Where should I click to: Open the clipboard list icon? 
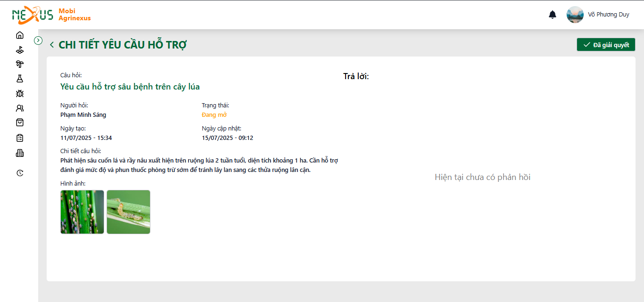click(19, 138)
